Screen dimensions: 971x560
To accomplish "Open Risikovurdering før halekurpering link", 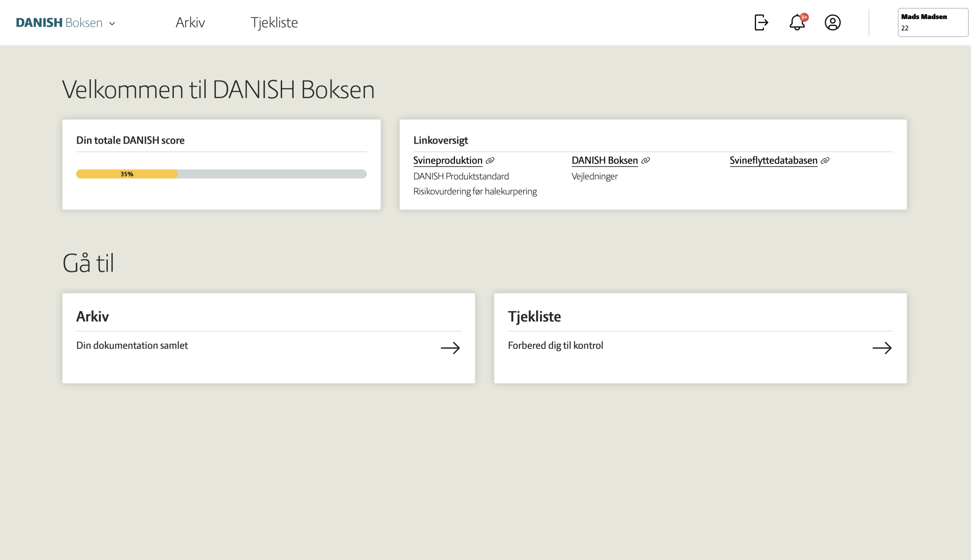I will (475, 191).
